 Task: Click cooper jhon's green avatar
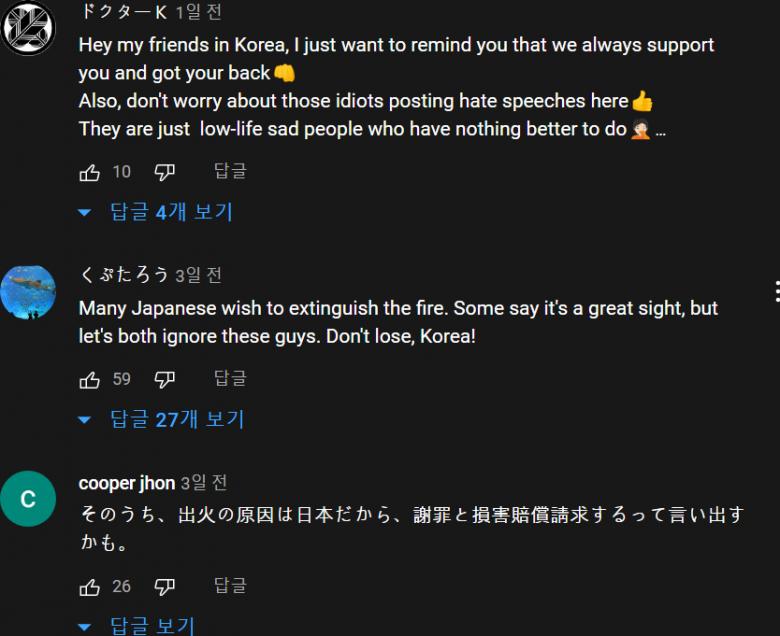(28, 498)
